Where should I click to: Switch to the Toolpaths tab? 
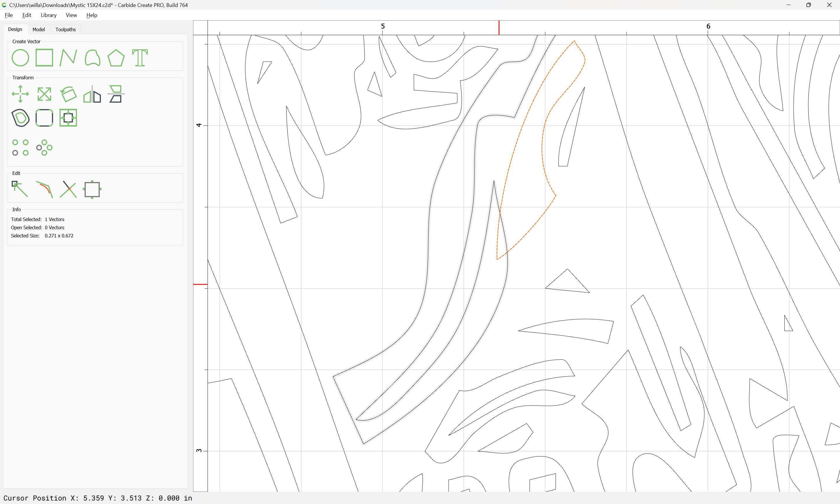tap(66, 29)
